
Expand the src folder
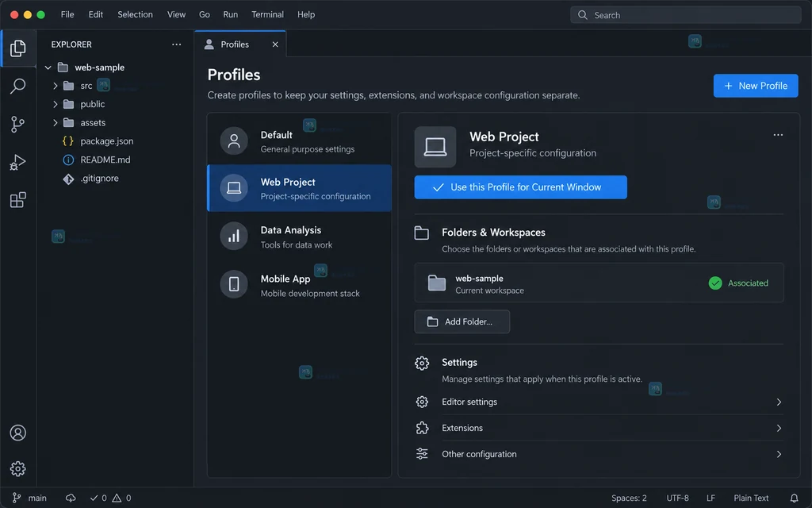coord(56,86)
